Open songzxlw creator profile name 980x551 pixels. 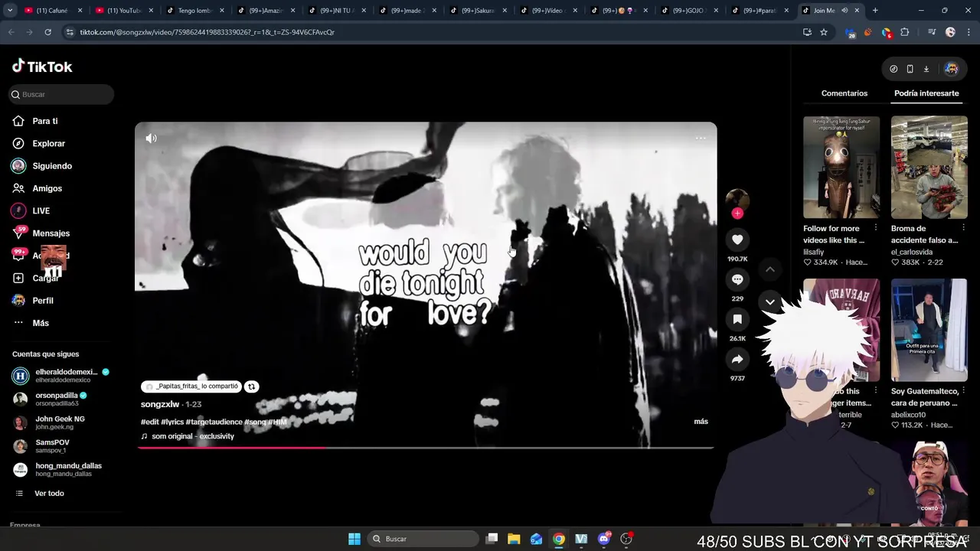(x=160, y=404)
